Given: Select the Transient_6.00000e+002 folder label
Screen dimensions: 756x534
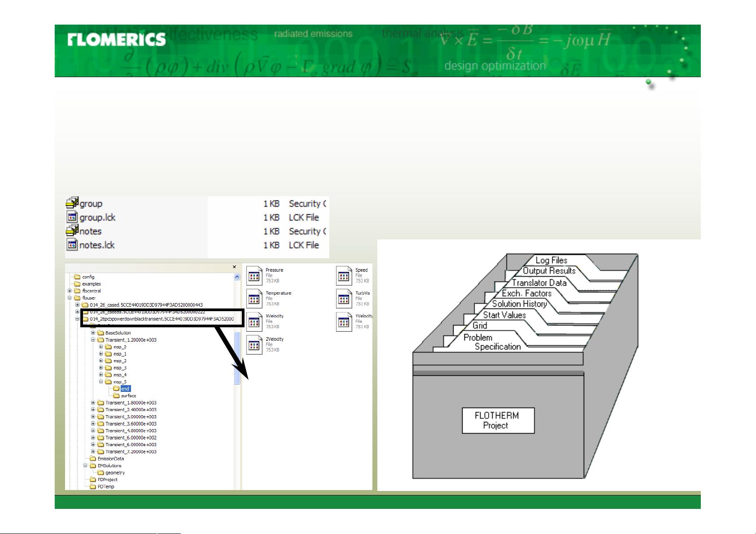Looking at the screenshot, I should click(131, 438).
